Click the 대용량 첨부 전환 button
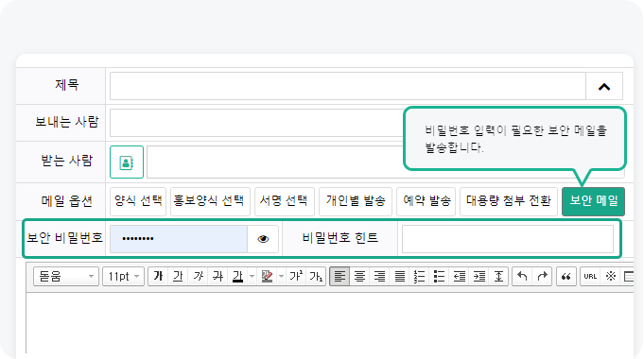Screen dimensions: 644x359 pyautogui.click(x=509, y=201)
